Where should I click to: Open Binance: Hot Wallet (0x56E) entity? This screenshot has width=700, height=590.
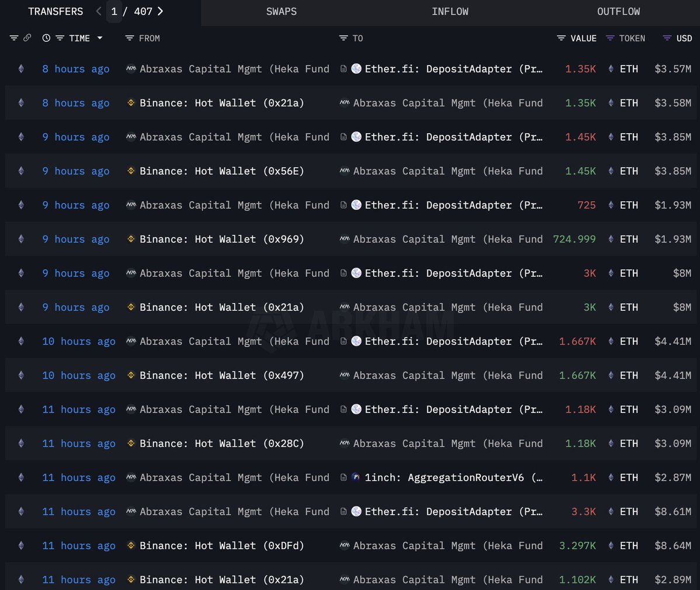click(x=221, y=171)
